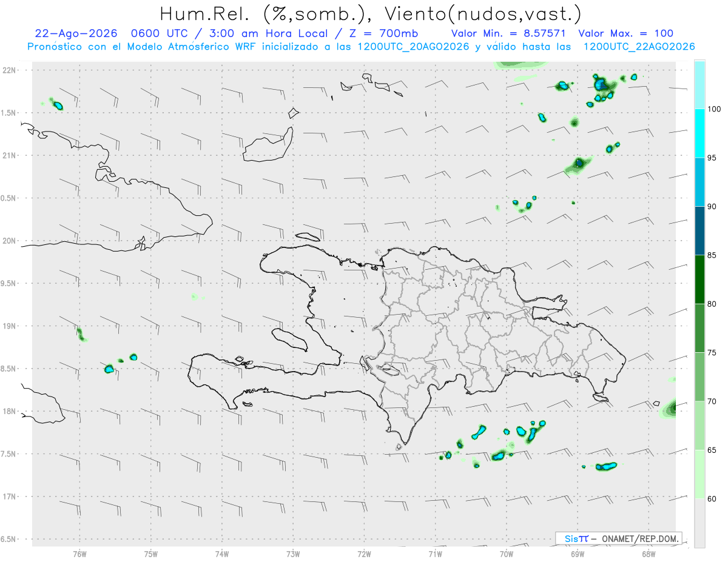Click the 20N latitude label
728x562 pixels.
[x=10, y=241]
